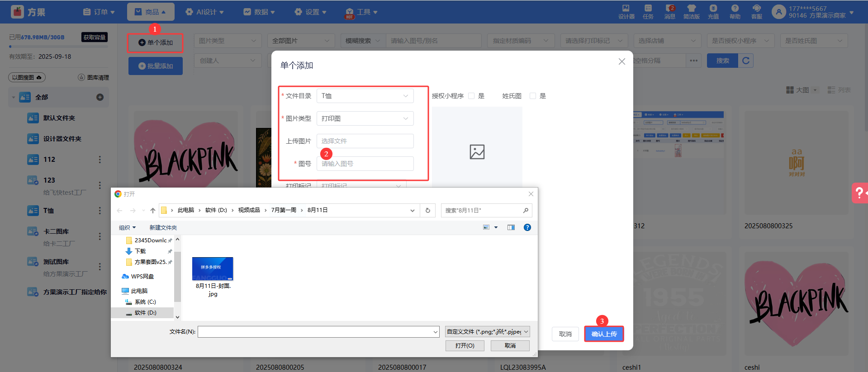
Task: Close the 单个添加 dialog with X
Action: [x=622, y=61]
